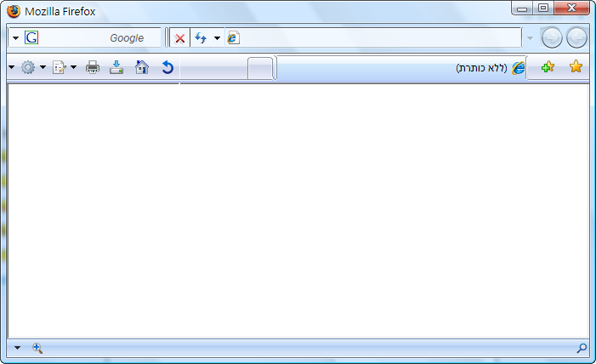Select the status bar search magnifier icon
The width and height of the screenshot is (596, 364).
tap(582, 348)
